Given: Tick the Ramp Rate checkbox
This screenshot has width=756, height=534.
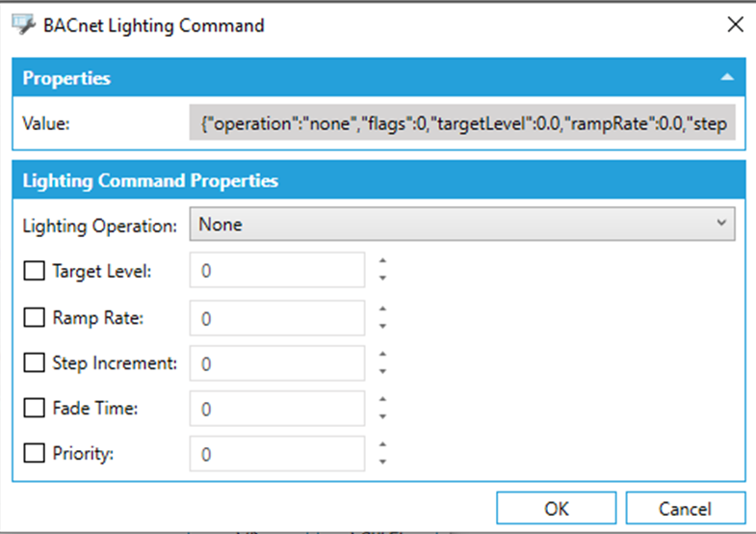Looking at the screenshot, I should (x=35, y=317).
